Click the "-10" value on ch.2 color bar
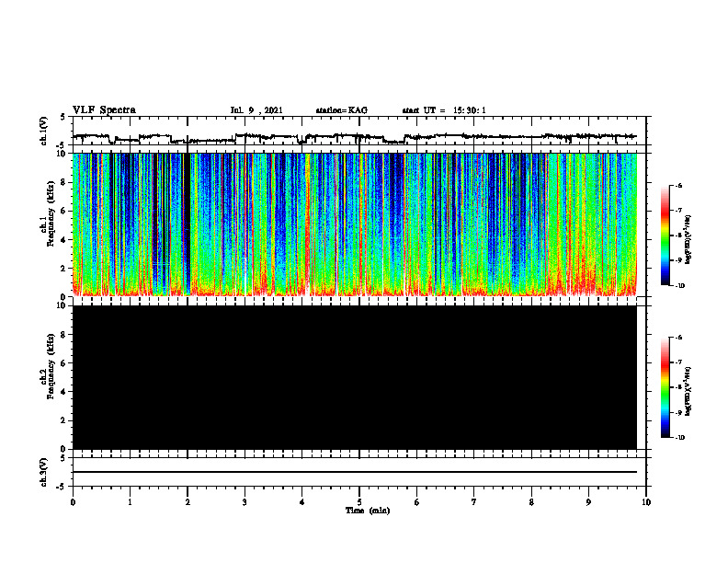Image resolution: width=728 pixels, height=563 pixels. 679,438
